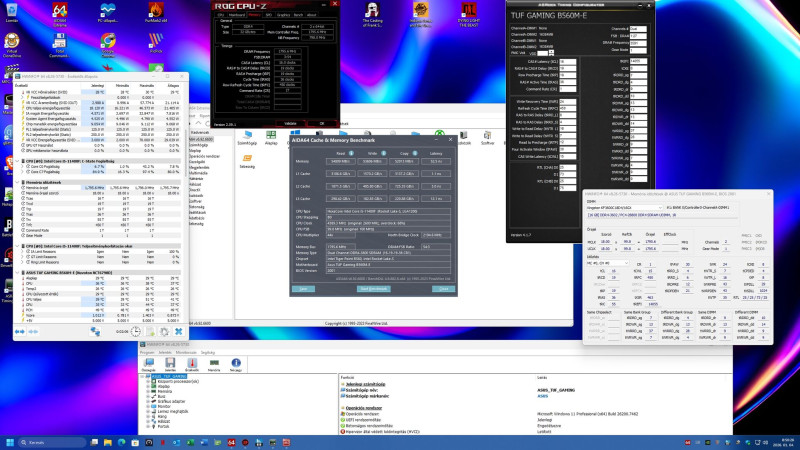Viewport: 800px width, 450px height.
Task: Open Alaplap icon in AIDA64 window
Action: coord(271,138)
